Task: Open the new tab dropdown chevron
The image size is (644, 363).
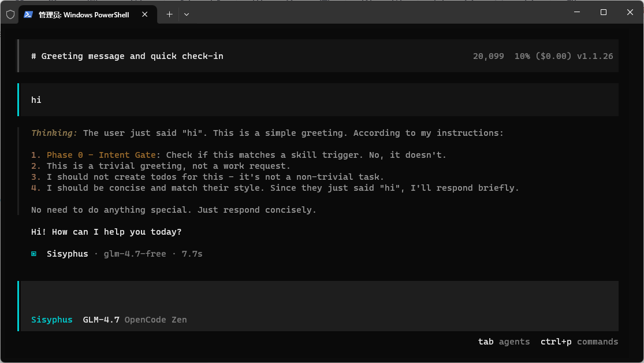Action: [x=186, y=14]
